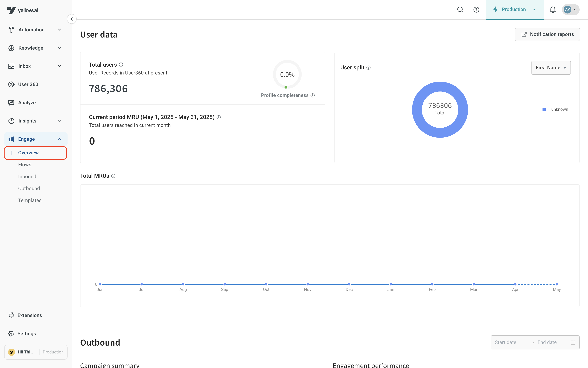Click the Notification reports button

547,34
